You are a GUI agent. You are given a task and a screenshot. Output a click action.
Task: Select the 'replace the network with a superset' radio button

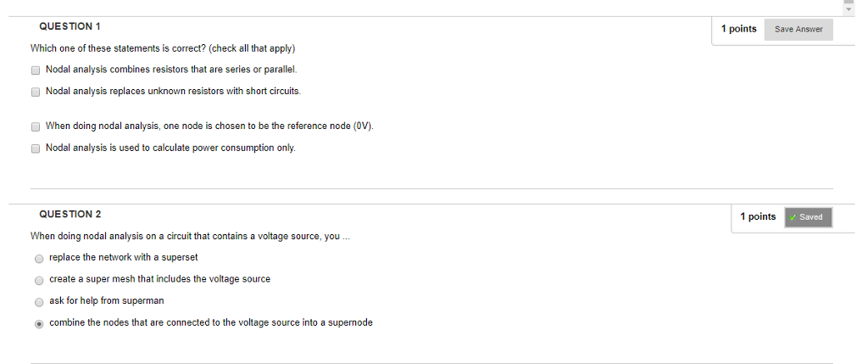click(x=39, y=258)
